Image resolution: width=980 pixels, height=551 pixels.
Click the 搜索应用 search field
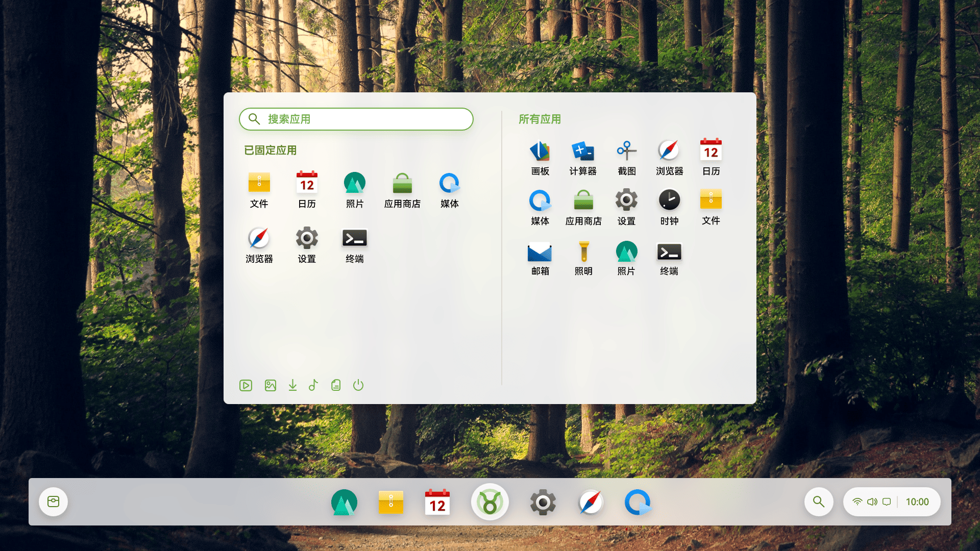click(356, 119)
